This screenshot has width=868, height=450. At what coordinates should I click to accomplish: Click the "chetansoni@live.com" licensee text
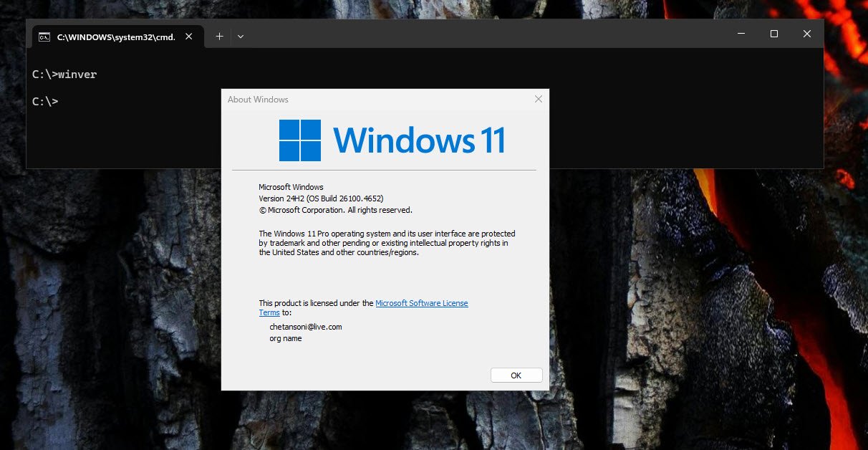click(306, 327)
